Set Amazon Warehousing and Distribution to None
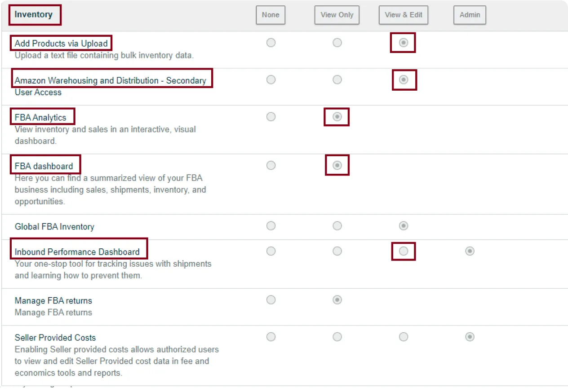 tap(271, 79)
